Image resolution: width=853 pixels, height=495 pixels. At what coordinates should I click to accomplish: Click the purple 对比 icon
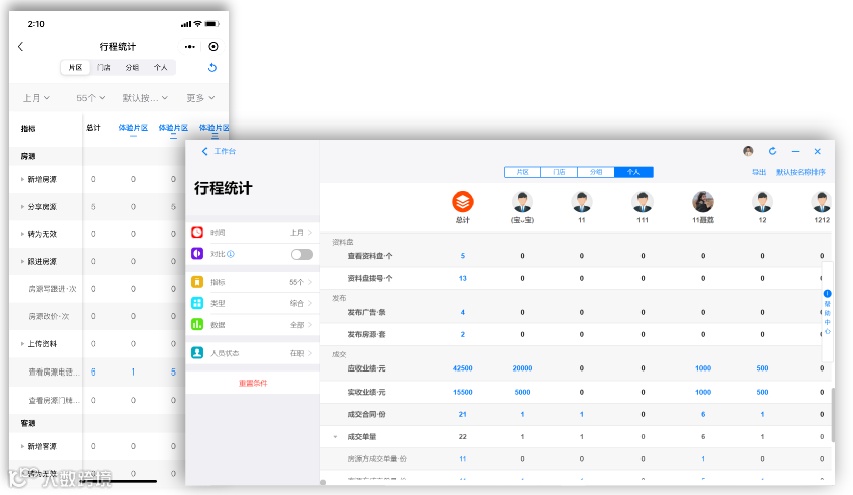coord(197,253)
